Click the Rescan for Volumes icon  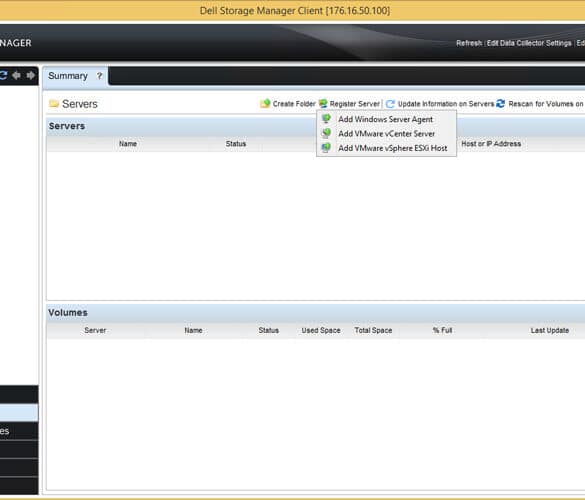pyautogui.click(x=501, y=103)
